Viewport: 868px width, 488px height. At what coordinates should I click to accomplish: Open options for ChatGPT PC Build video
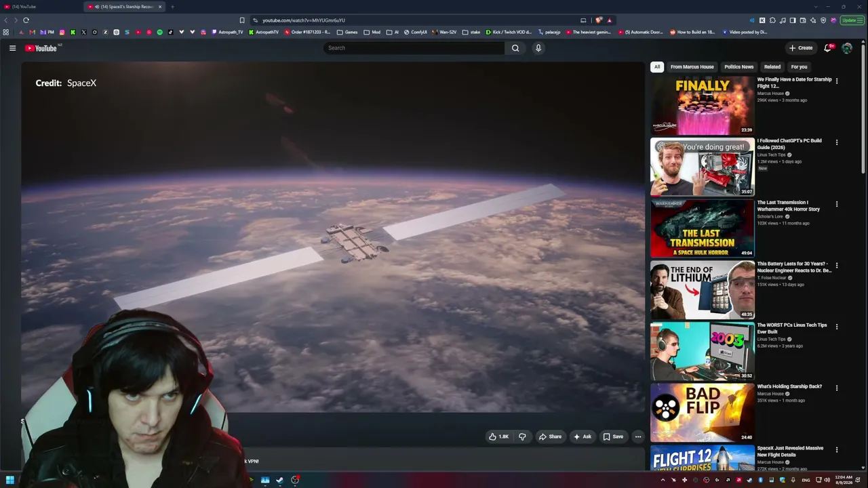tap(836, 142)
